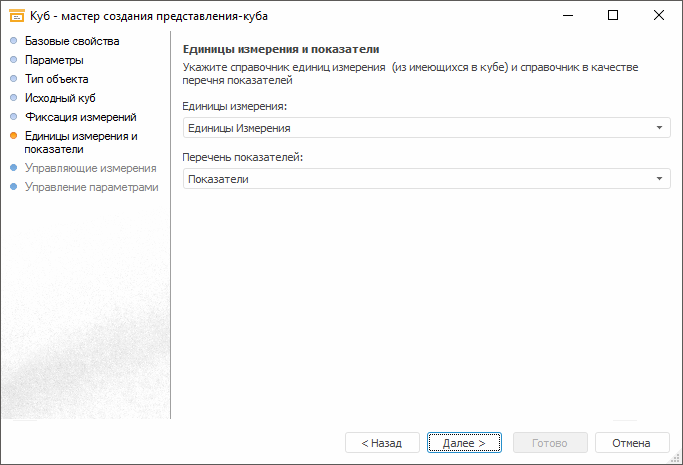683x465 pixels.
Task: Close the cube wizard window
Action: (x=659, y=16)
